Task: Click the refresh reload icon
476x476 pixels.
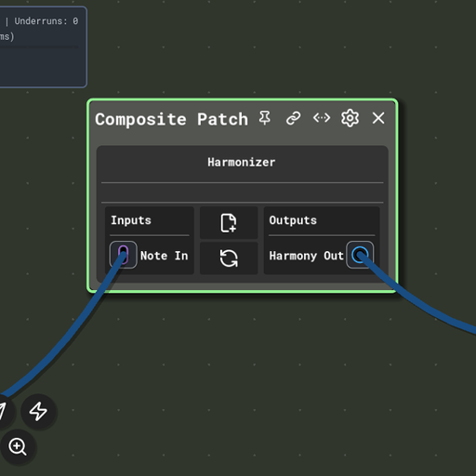Action: coord(229,258)
